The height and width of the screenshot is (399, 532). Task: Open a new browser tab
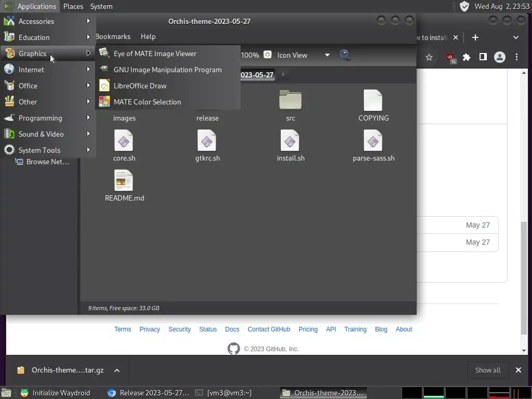point(475,37)
